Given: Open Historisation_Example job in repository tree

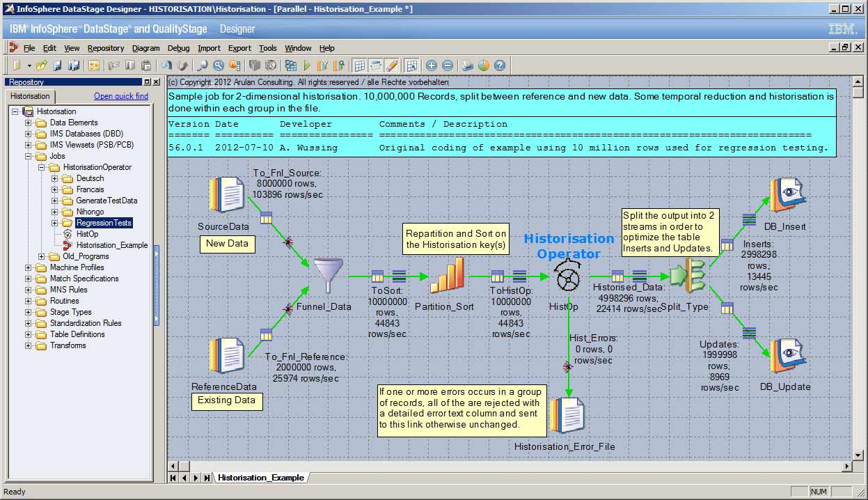Looking at the screenshot, I should 111,245.
